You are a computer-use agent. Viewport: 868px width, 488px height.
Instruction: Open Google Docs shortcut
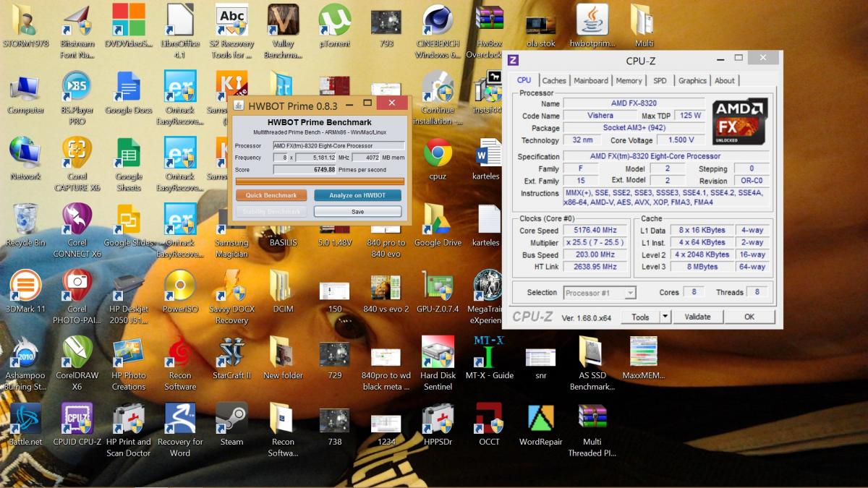(129, 93)
